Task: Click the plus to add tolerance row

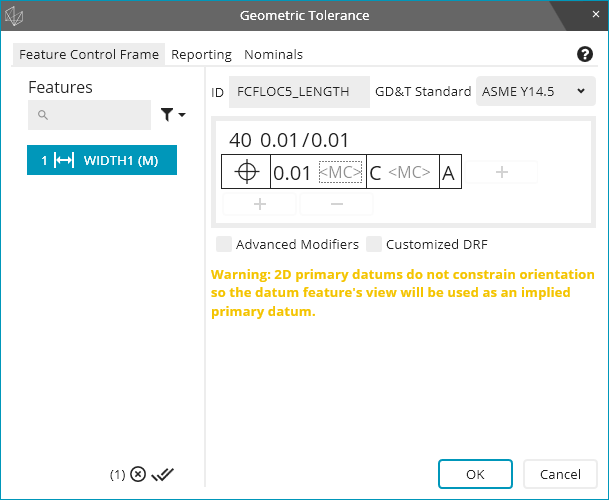Action: (259, 203)
